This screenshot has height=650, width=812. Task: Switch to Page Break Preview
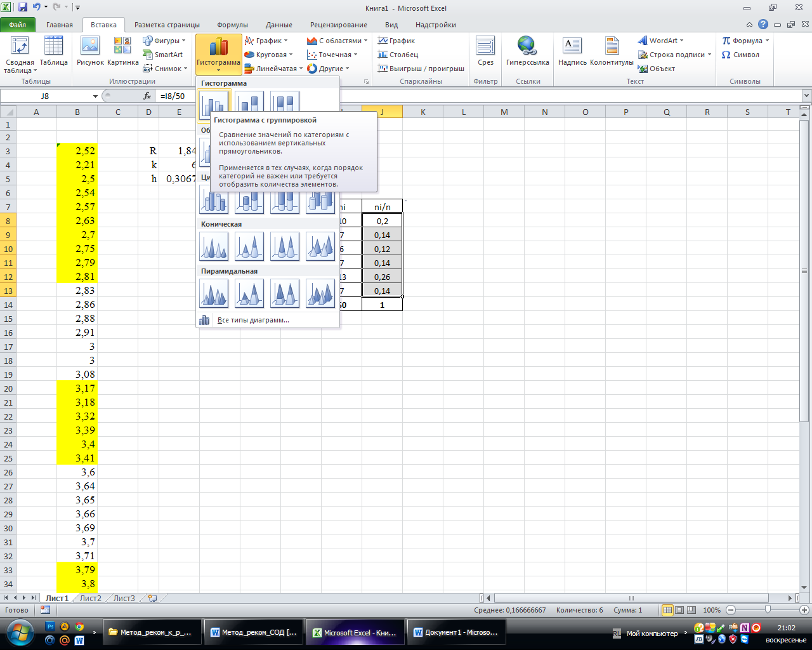(691, 610)
